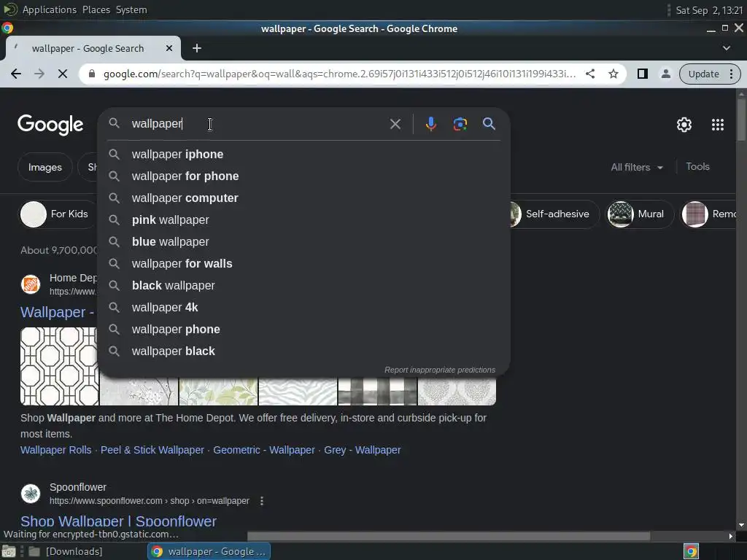747x560 pixels.
Task: Open the Applications menu
Action: (x=49, y=9)
